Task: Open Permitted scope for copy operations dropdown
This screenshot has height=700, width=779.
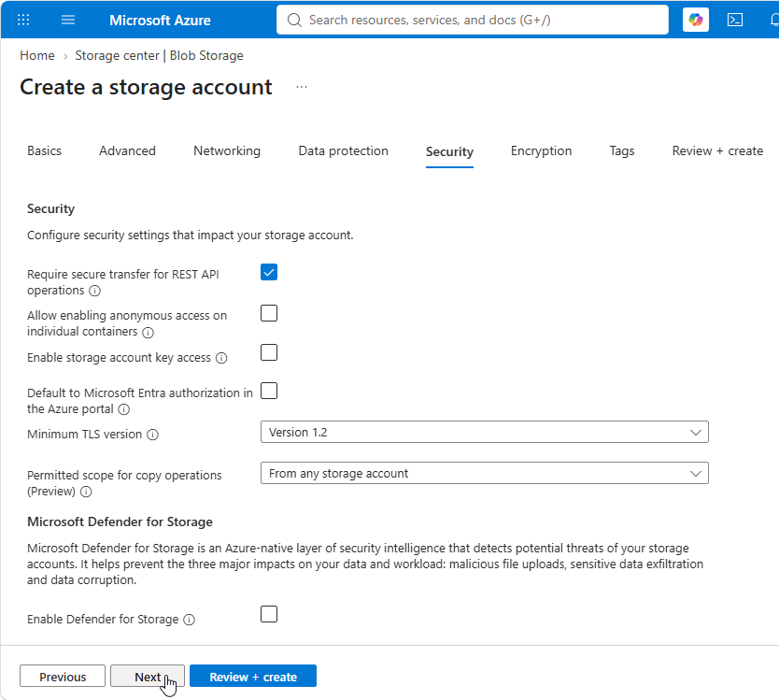Action: click(x=485, y=473)
